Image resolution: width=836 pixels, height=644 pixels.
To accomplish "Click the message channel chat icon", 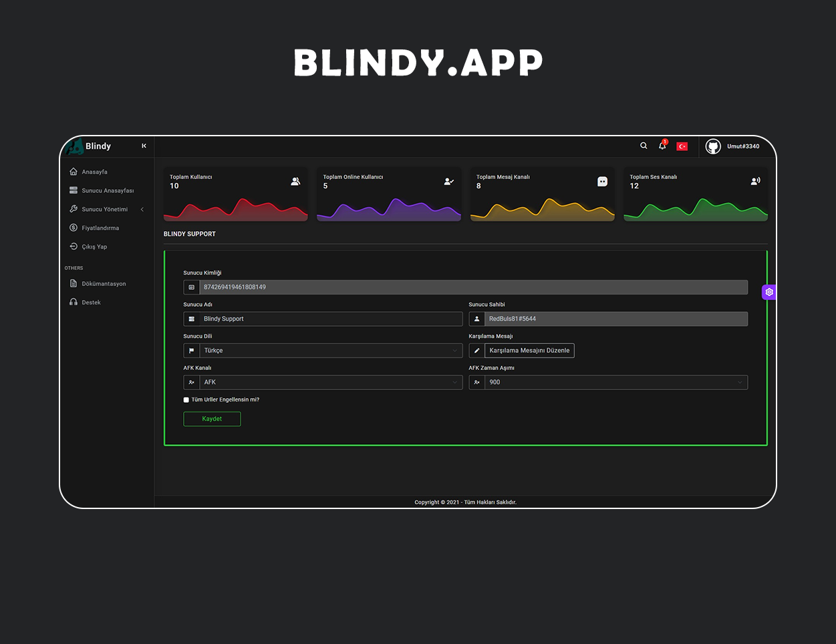I will tap(602, 182).
